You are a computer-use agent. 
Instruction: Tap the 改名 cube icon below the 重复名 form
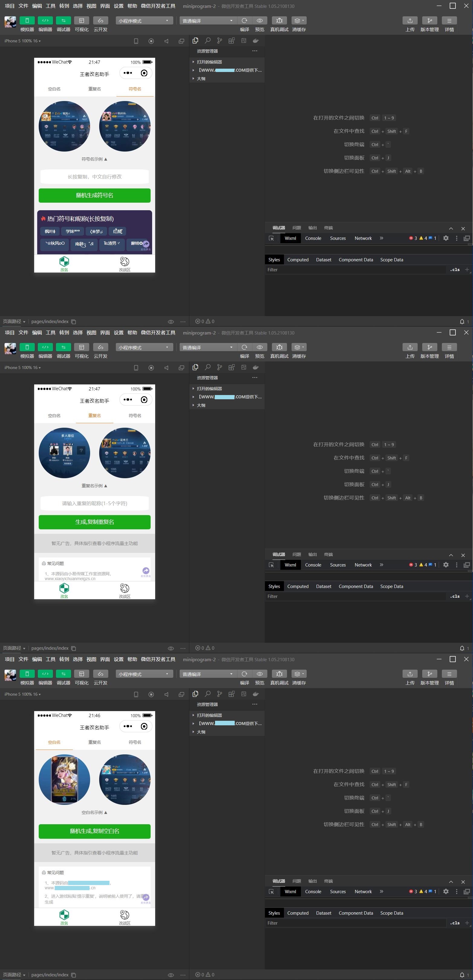pos(64,588)
